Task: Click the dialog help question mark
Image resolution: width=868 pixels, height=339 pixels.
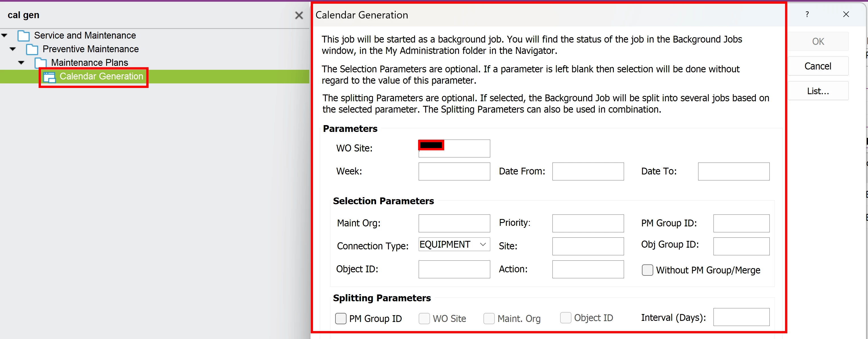Action: 807,14
